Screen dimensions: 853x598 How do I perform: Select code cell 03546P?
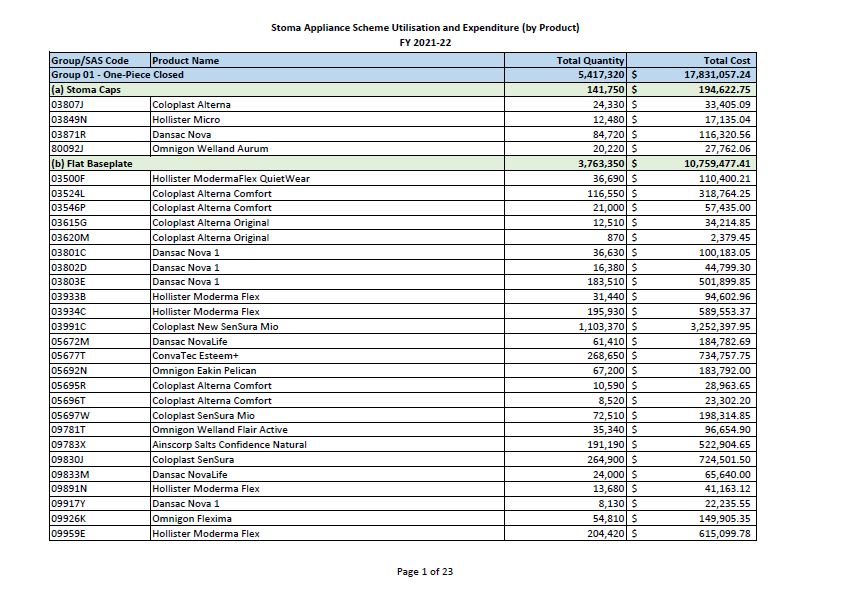(x=100, y=208)
